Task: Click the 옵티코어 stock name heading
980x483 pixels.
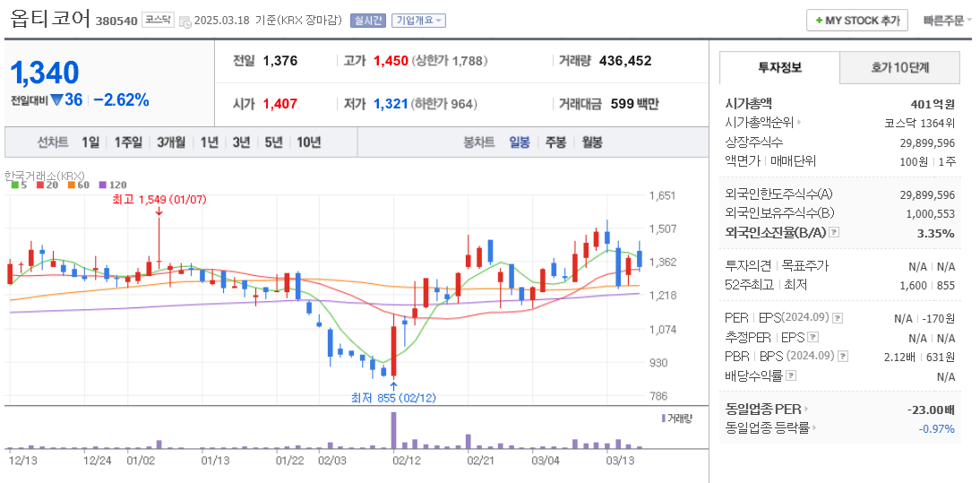Action: coord(50,18)
